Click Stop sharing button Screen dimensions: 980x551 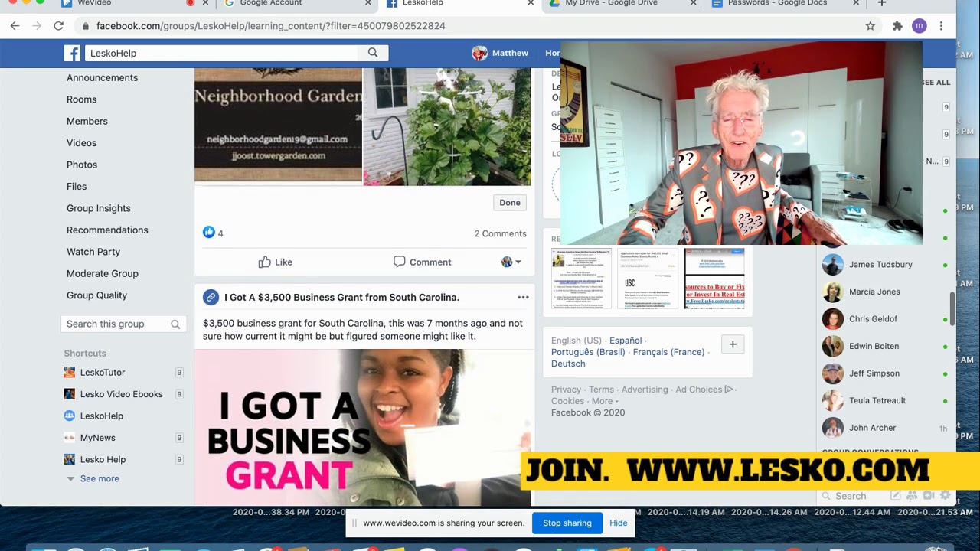coord(567,523)
